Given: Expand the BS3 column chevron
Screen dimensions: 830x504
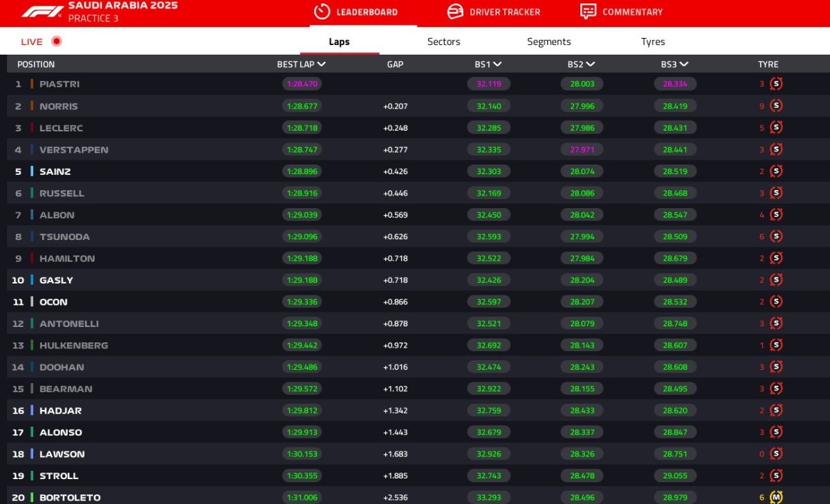Looking at the screenshot, I should 684,64.
